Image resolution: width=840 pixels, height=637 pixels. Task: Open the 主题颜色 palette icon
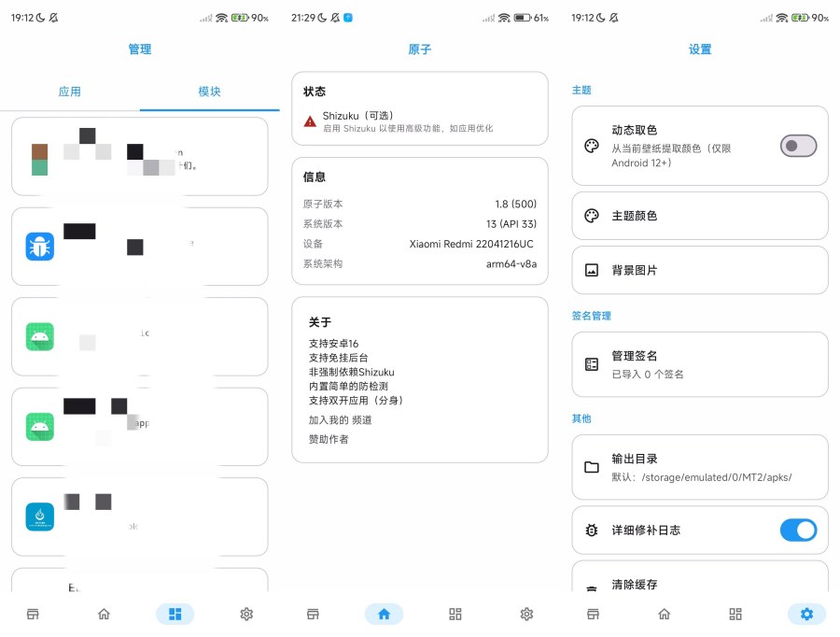click(x=592, y=216)
